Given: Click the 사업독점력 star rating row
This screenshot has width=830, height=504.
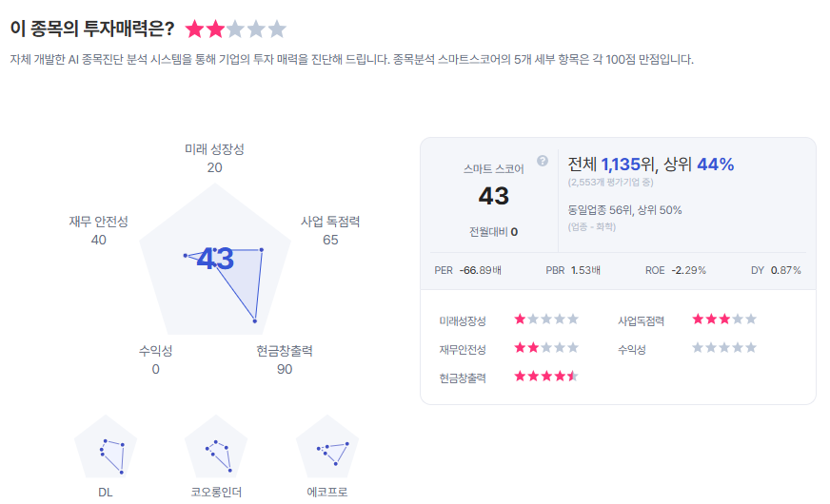Looking at the screenshot, I should pos(724,320).
